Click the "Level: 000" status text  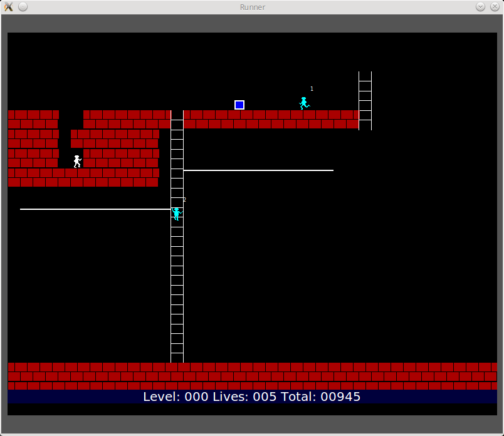(x=175, y=397)
